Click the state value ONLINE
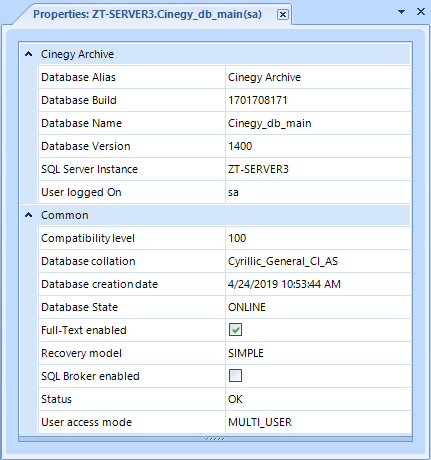431x460 pixels. [247, 307]
